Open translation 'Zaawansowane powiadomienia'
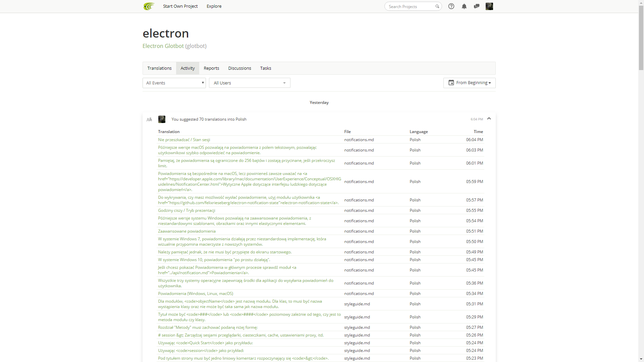Viewport: 644px width, 362px height. click(187, 231)
